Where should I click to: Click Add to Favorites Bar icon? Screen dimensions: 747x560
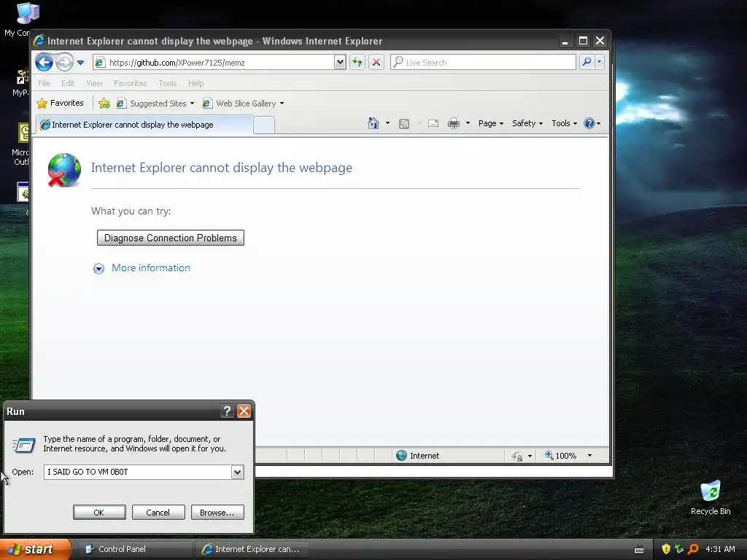[x=104, y=103]
